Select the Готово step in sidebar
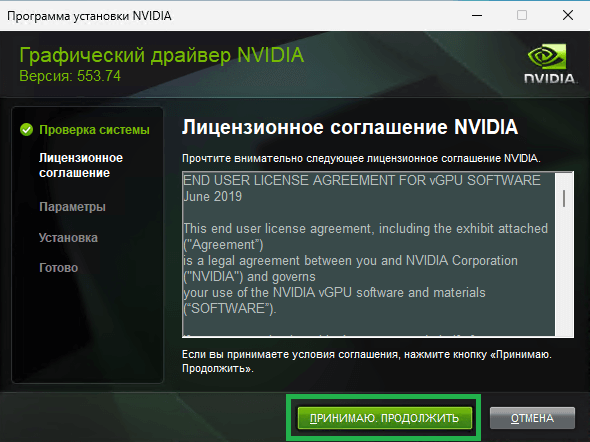The image size is (590, 442). click(58, 268)
